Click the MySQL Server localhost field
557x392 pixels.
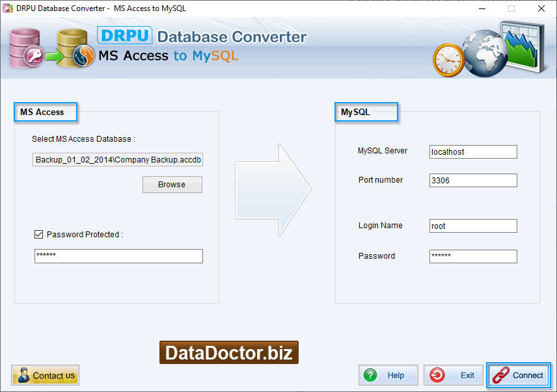coord(473,152)
